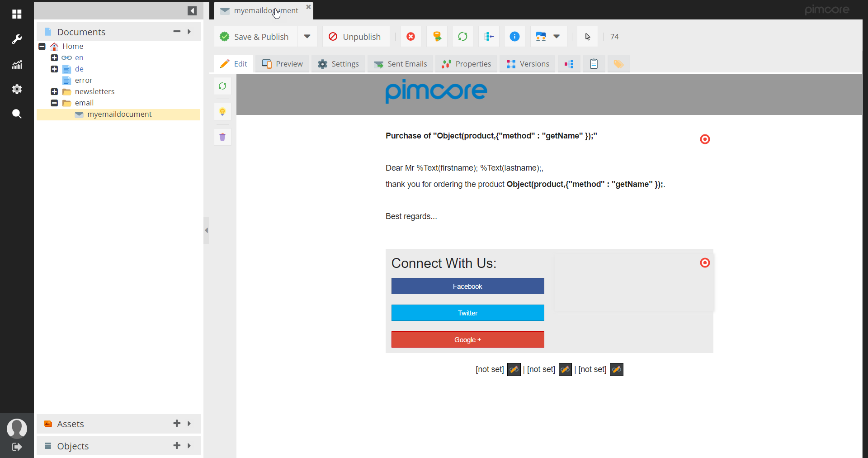The height and width of the screenshot is (458, 868).
Task: Switch to the Sent Emails tab
Action: tap(401, 64)
